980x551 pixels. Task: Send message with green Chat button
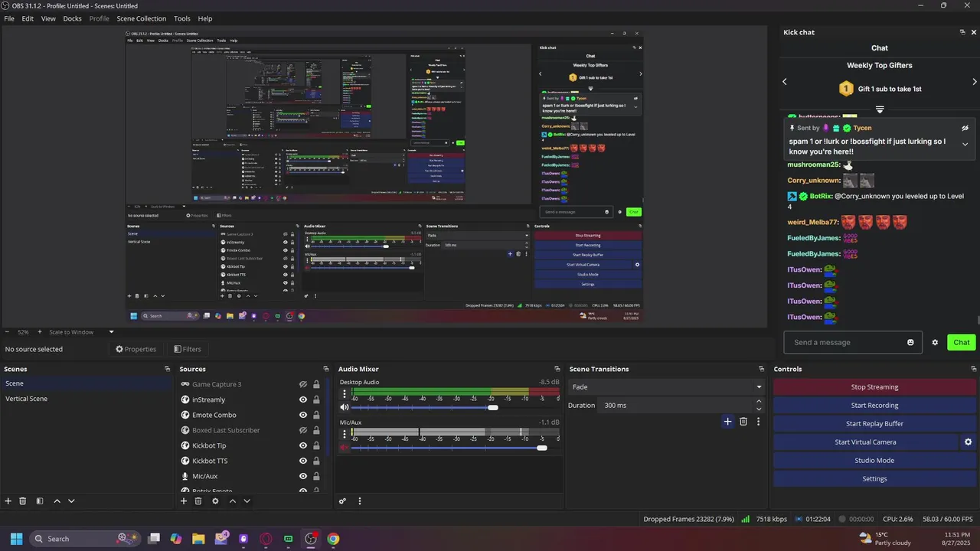pyautogui.click(x=962, y=343)
